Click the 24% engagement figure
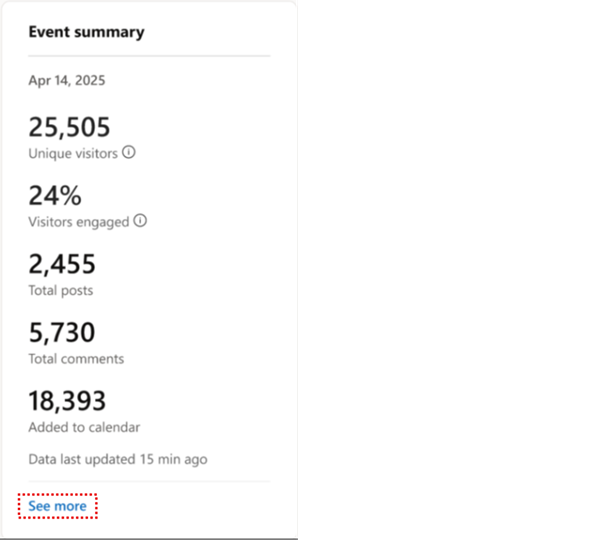The image size is (601, 540). point(55,195)
